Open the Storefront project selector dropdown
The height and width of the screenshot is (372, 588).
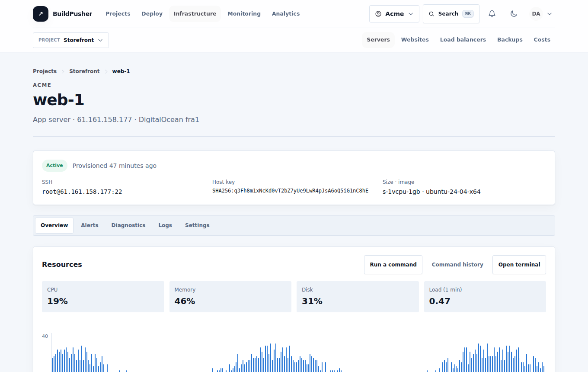(71, 40)
